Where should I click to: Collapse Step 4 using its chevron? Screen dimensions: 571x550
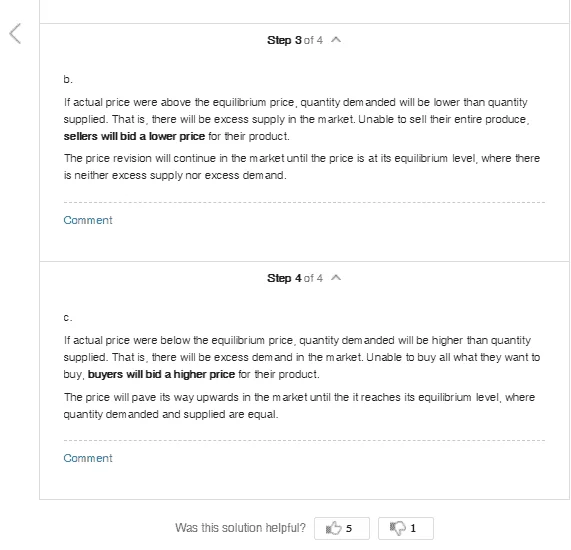pyautogui.click(x=336, y=278)
